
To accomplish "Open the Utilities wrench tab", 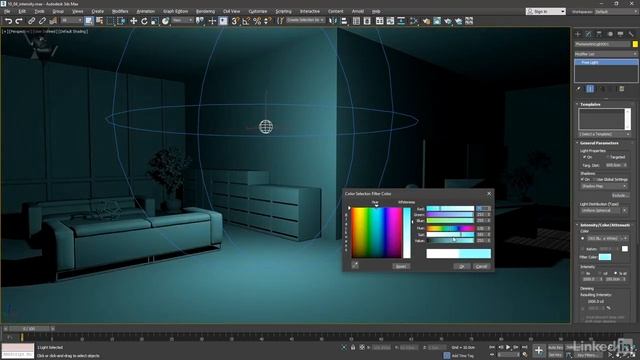I will [631, 34].
